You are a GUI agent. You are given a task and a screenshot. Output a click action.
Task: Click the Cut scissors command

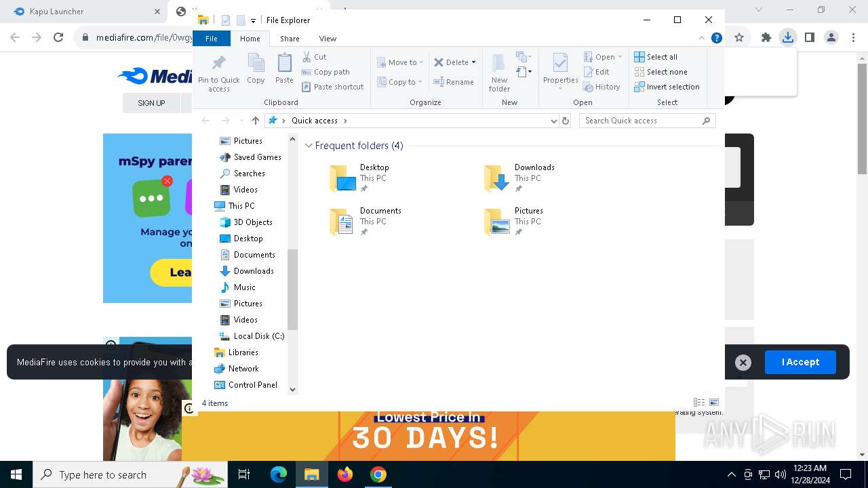(x=314, y=57)
